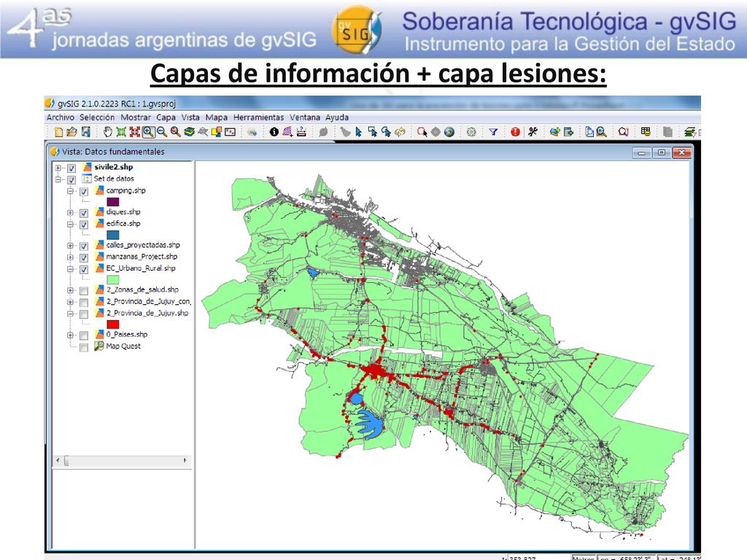Select the Pan hand tool
747x560 pixels.
108,132
